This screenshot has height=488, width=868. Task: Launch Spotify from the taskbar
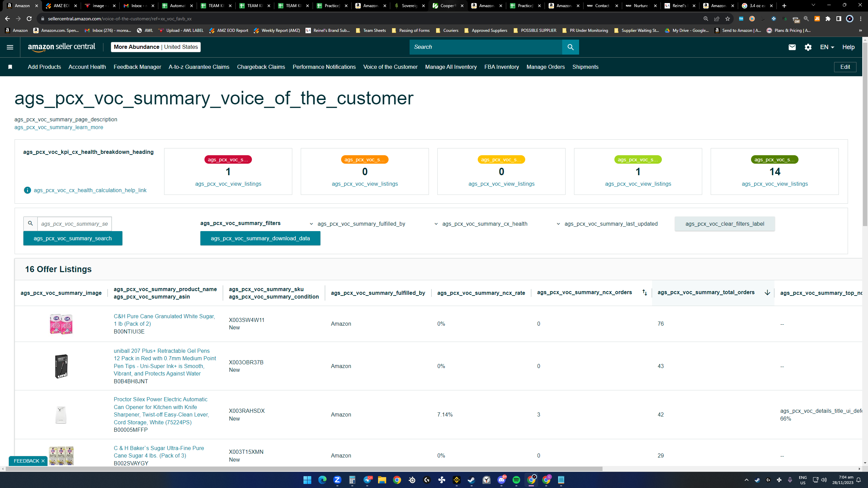point(516,480)
